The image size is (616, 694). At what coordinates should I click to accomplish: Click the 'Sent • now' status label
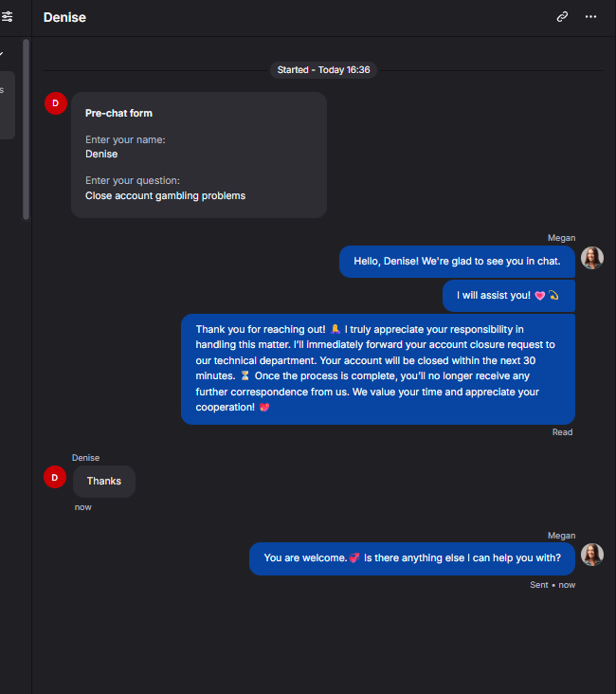coord(553,585)
